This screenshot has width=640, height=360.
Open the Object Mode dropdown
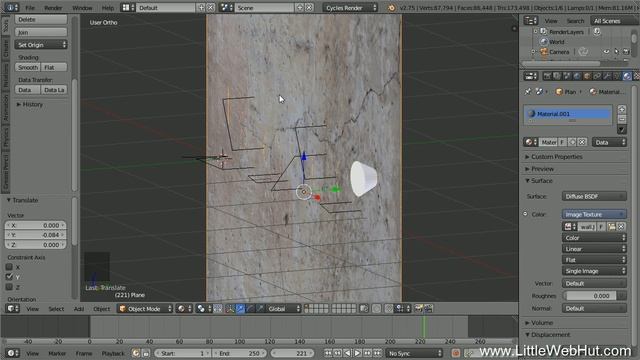(145, 309)
